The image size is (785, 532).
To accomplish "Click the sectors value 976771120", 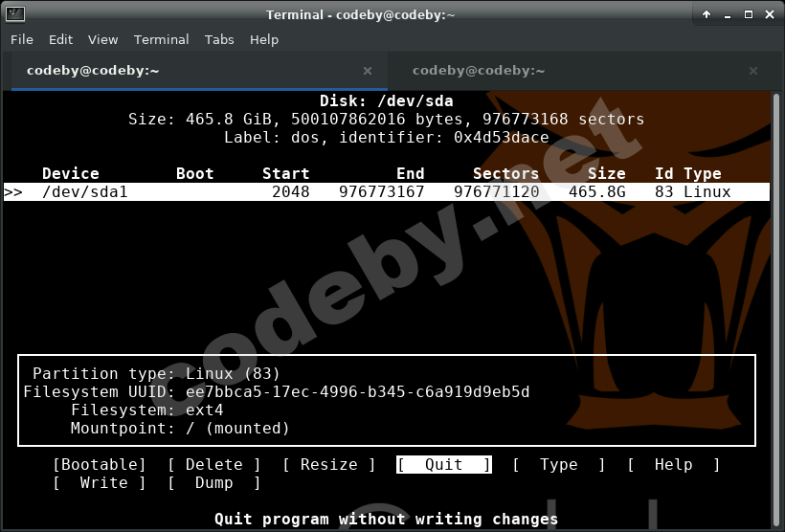I will click(x=497, y=191).
